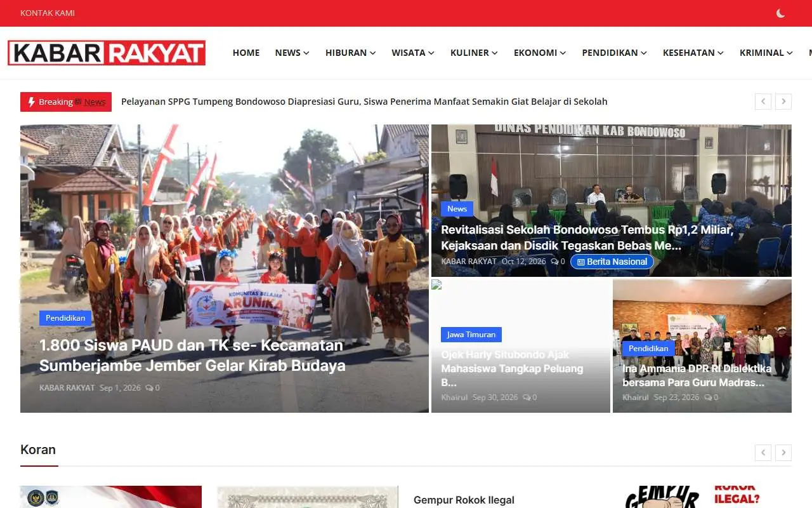Image resolution: width=812 pixels, height=508 pixels.
Task: Show previous breaking news headline
Action: [763, 102]
